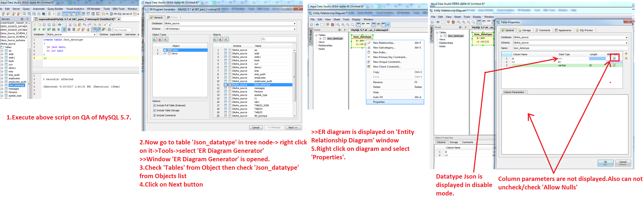Open Database dropdown in Table Properties
Screen dimensions: 644x200
(x=627, y=38)
